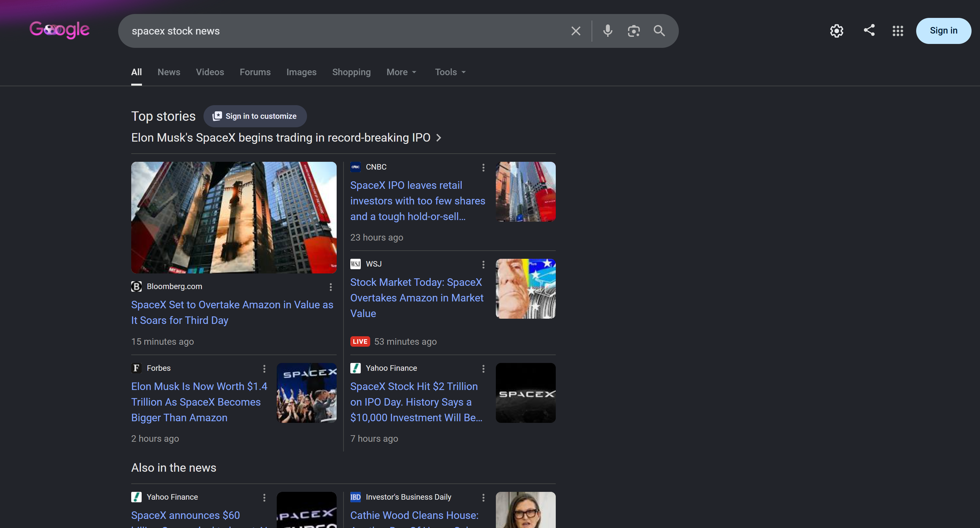
Task: Click the magnifying glass search button
Action: (659, 31)
